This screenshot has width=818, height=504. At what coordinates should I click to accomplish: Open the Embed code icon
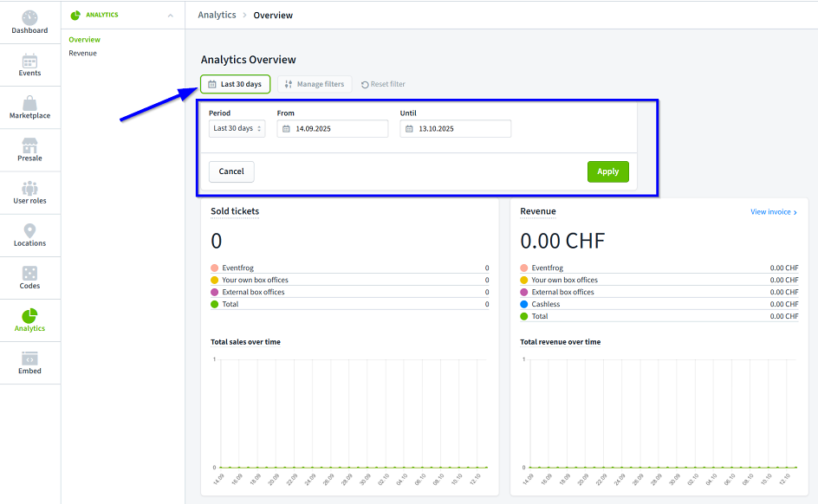tap(29, 359)
